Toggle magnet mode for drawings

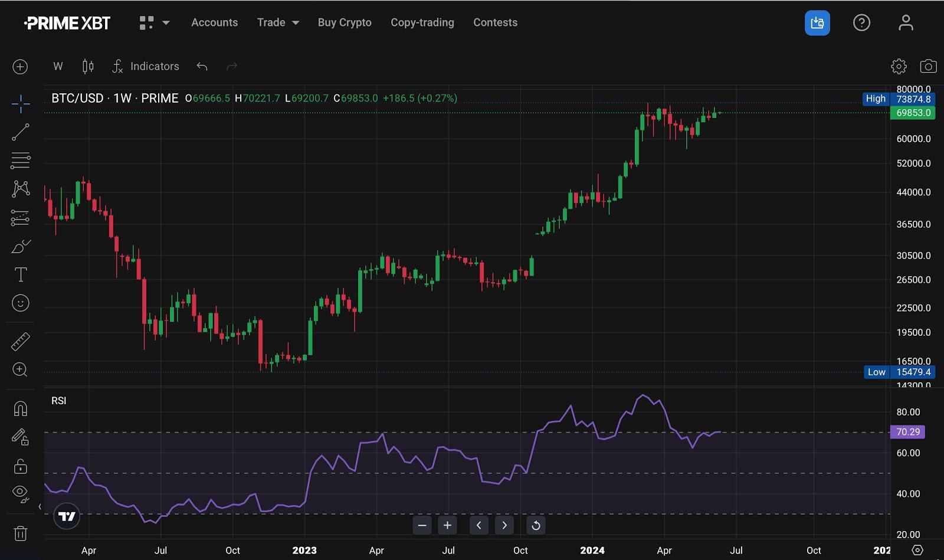tap(20, 408)
